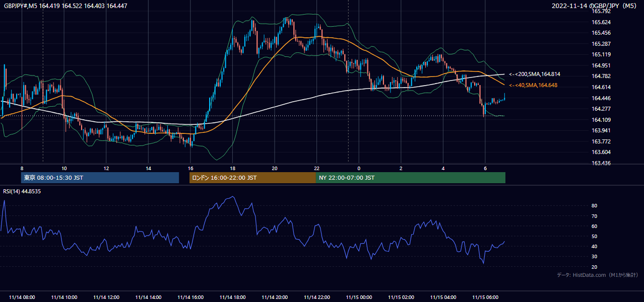Click the 11/15 00:00 date label
This screenshot has height=302, width=644.
point(359,297)
